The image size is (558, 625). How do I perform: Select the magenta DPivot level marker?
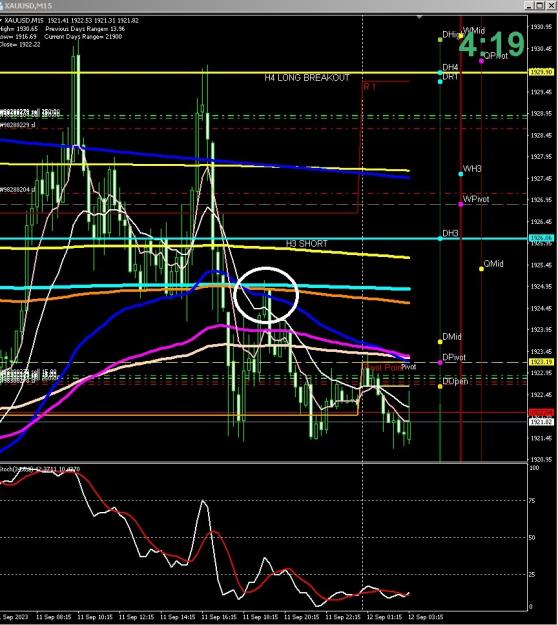440,362
